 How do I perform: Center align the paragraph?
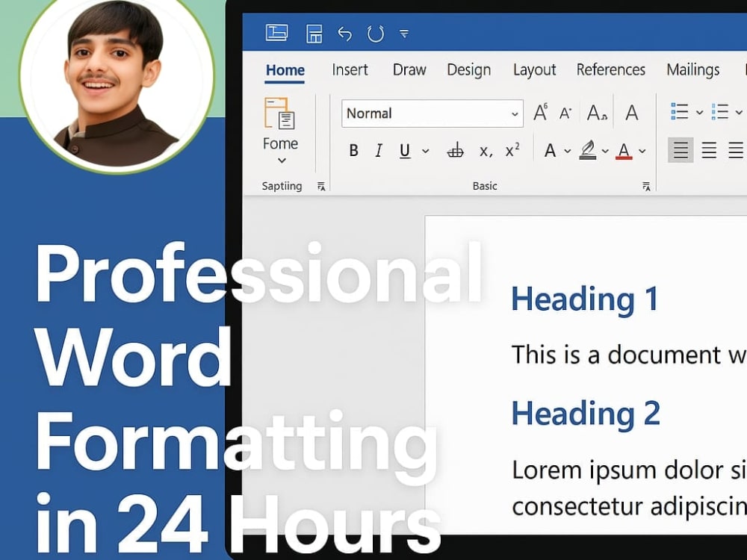pos(709,151)
